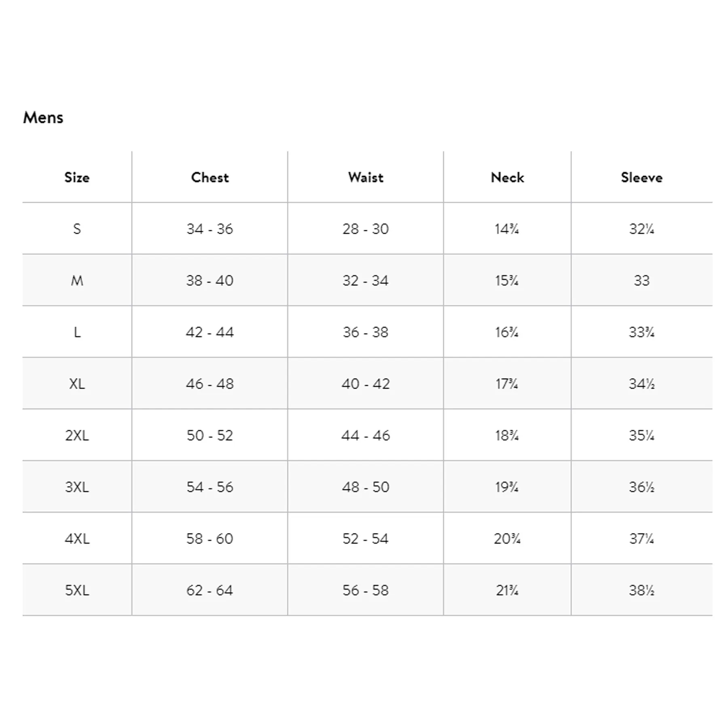The width and height of the screenshot is (728, 728).
Task: Click waist value 40 - 42
Action: 366,384
